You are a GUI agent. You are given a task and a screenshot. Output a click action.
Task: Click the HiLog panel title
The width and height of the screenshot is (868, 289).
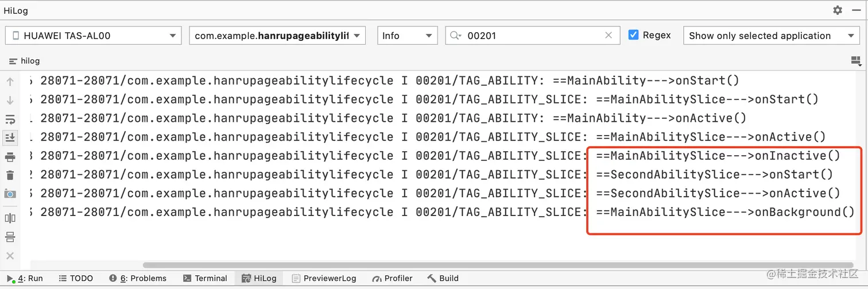point(15,10)
